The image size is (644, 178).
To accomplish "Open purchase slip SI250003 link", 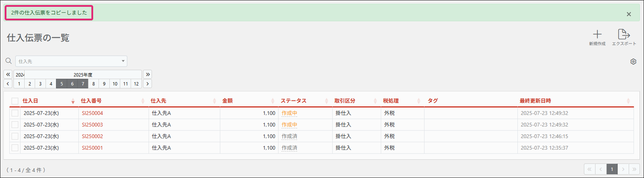I will point(92,125).
